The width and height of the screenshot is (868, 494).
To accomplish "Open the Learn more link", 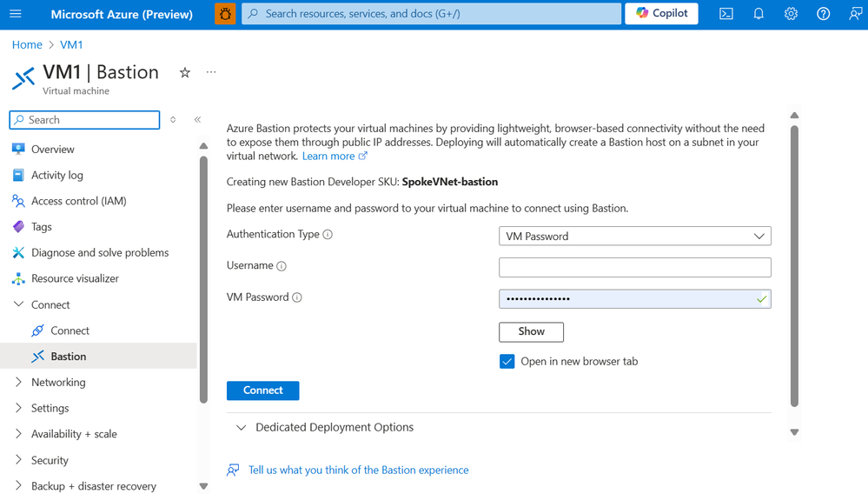I will pyautogui.click(x=328, y=157).
